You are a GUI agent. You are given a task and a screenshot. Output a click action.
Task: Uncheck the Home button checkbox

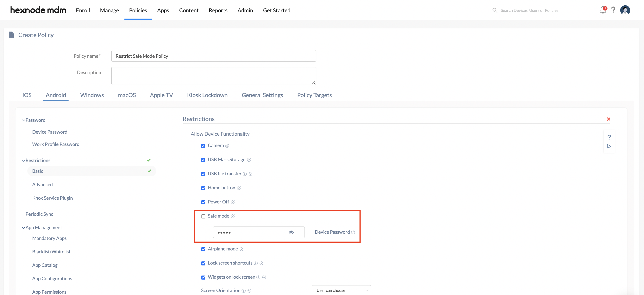click(203, 188)
